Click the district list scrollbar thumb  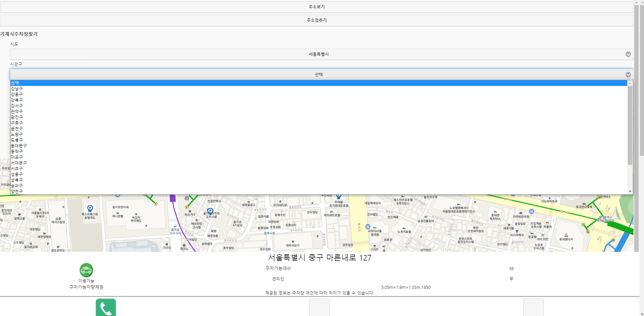pos(630,125)
